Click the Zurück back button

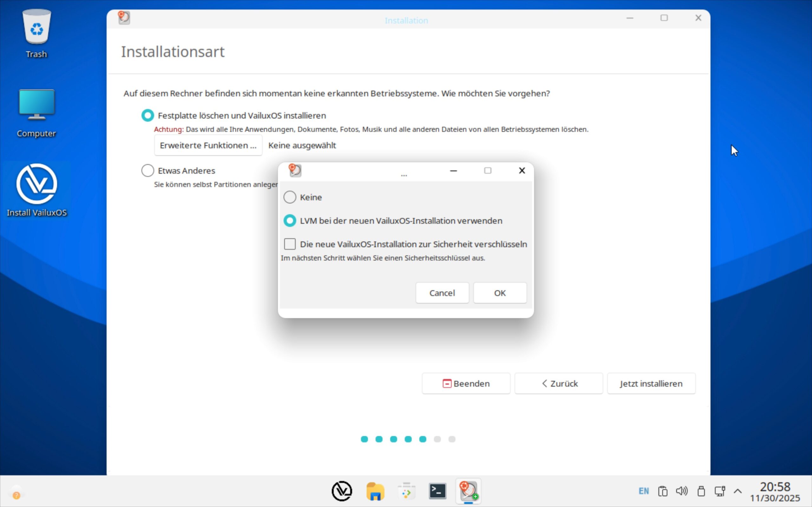tap(559, 383)
